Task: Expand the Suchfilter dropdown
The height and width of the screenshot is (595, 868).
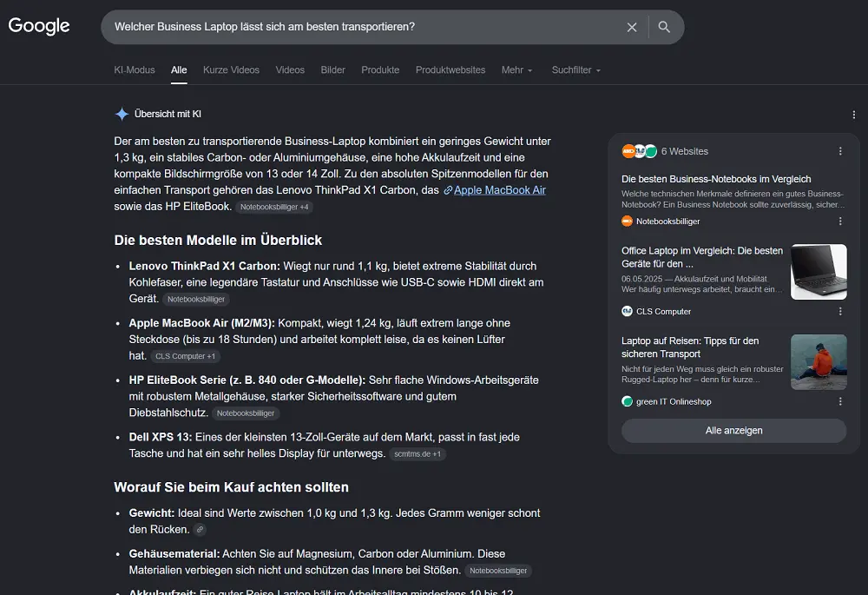Action: 575,69
